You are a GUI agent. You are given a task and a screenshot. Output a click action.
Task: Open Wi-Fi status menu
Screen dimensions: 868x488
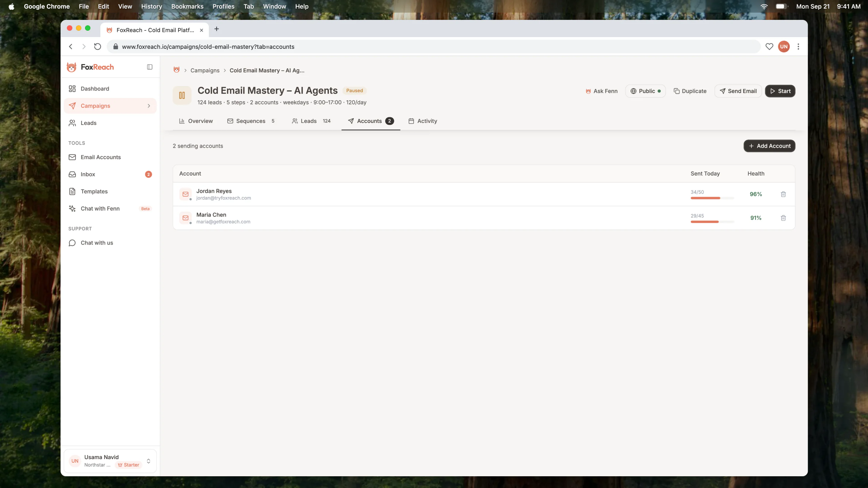(x=764, y=6)
